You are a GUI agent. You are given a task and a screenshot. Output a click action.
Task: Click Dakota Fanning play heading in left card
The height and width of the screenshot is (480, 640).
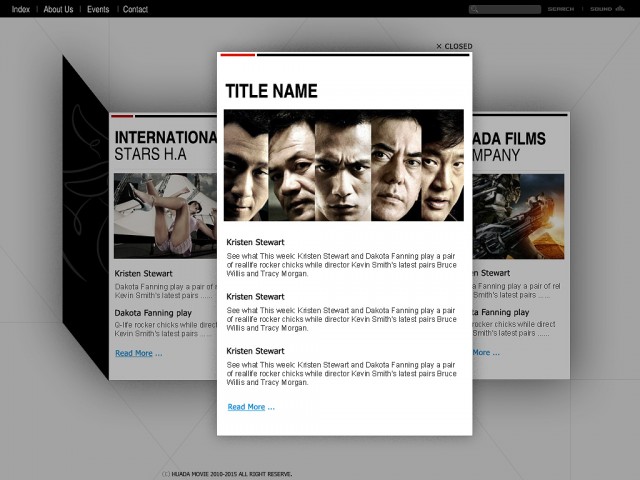pyautogui.click(x=153, y=313)
